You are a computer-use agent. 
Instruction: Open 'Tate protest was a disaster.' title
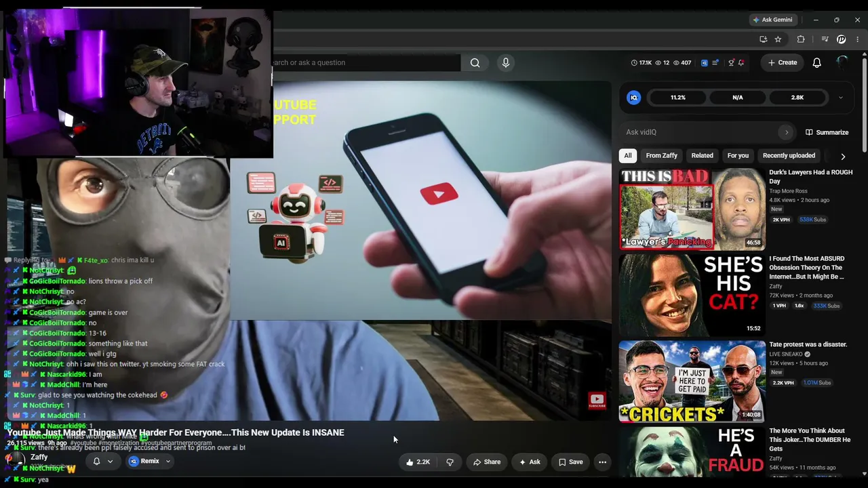[x=808, y=344]
